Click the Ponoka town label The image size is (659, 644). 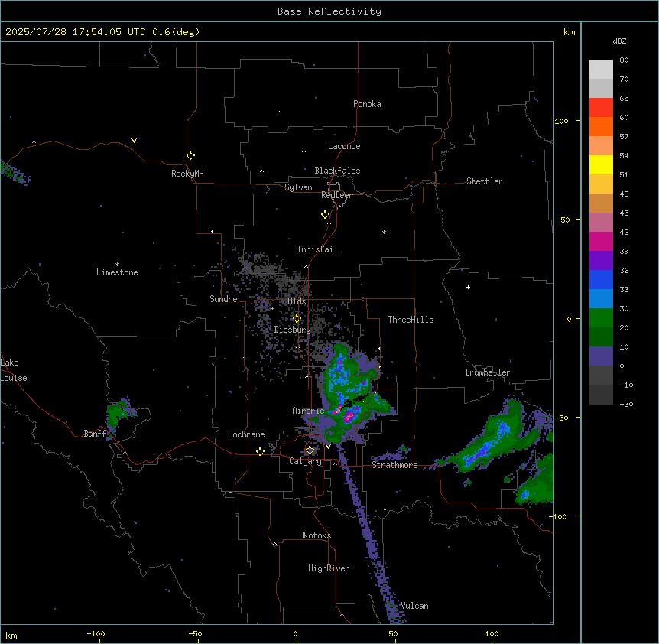coord(367,104)
